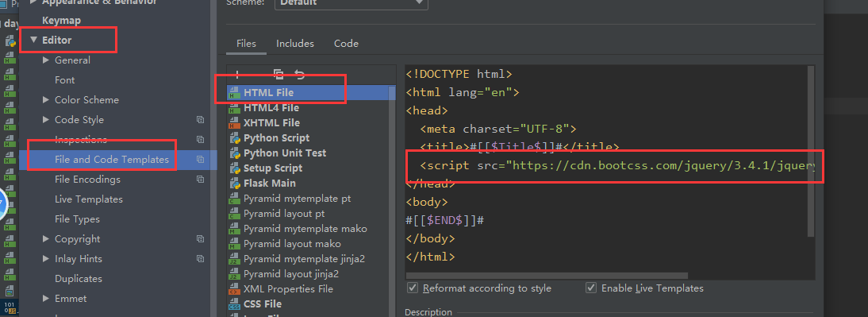The width and height of the screenshot is (868, 317).
Task: Collapse the Editor settings section
Action: (34, 40)
